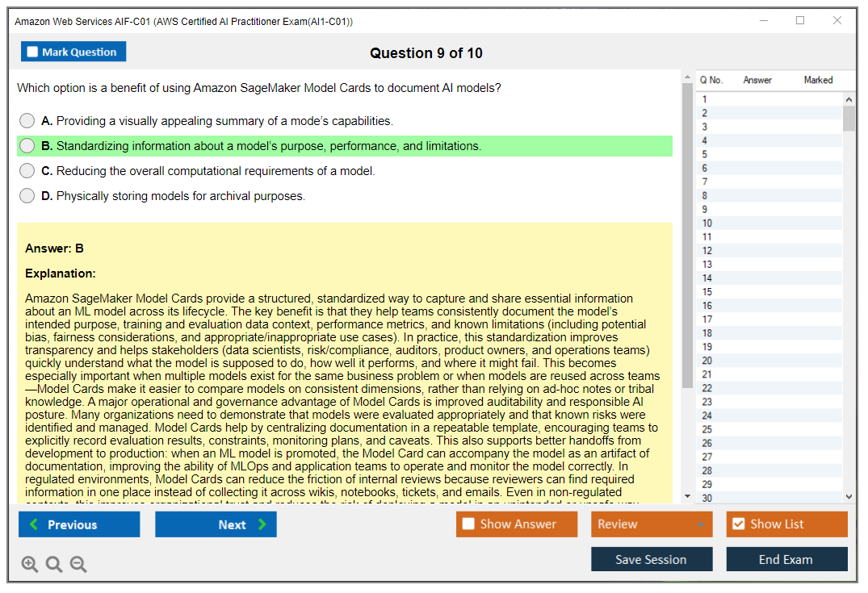This screenshot has width=868, height=593.
Task: Select question 9 row in list
Action: [x=767, y=210]
